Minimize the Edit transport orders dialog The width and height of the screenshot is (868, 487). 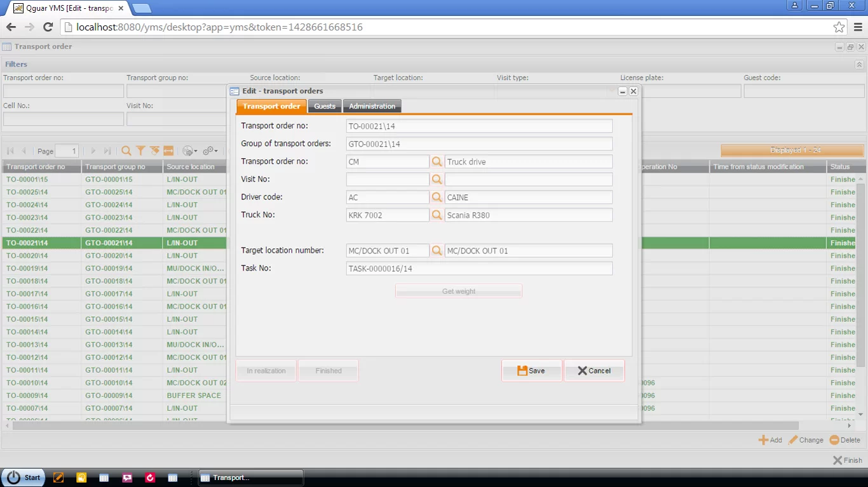tap(622, 91)
